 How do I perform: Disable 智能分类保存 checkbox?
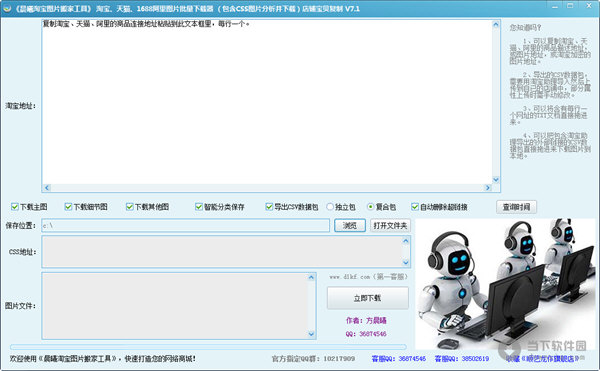pyautogui.click(x=199, y=207)
